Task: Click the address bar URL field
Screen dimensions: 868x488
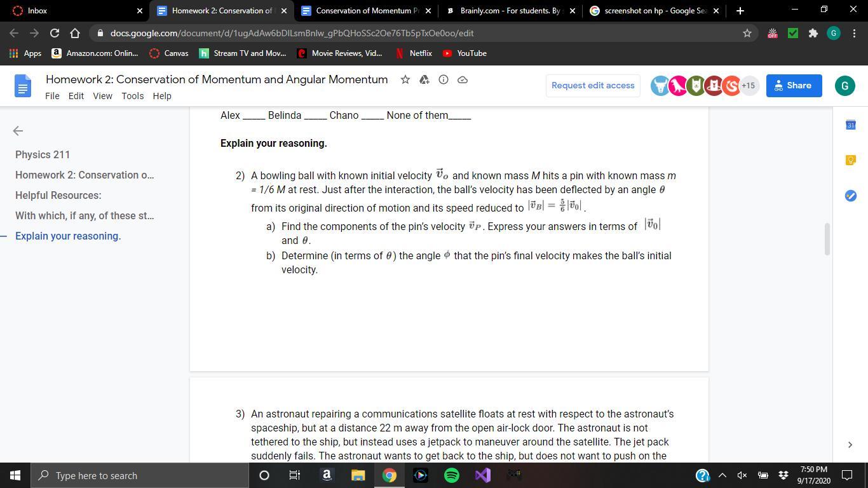Action: point(419,33)
